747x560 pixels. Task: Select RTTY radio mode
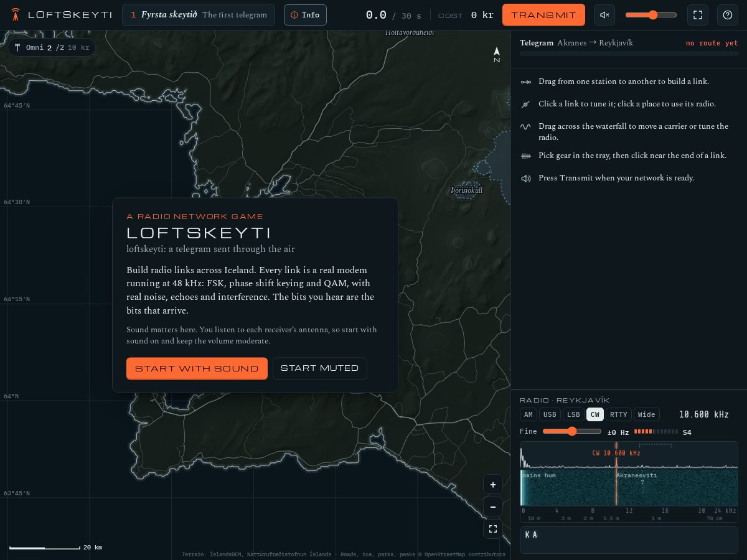[x=619, y=414]
